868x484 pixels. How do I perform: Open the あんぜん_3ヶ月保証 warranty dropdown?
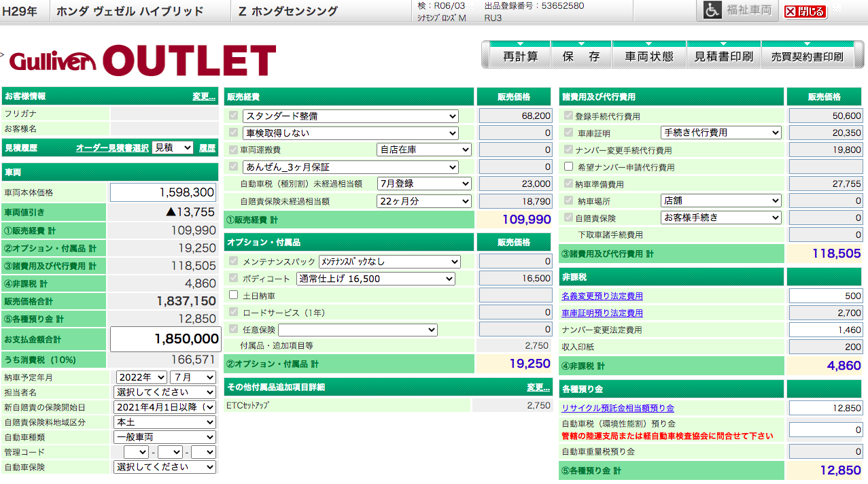(351, 167)
